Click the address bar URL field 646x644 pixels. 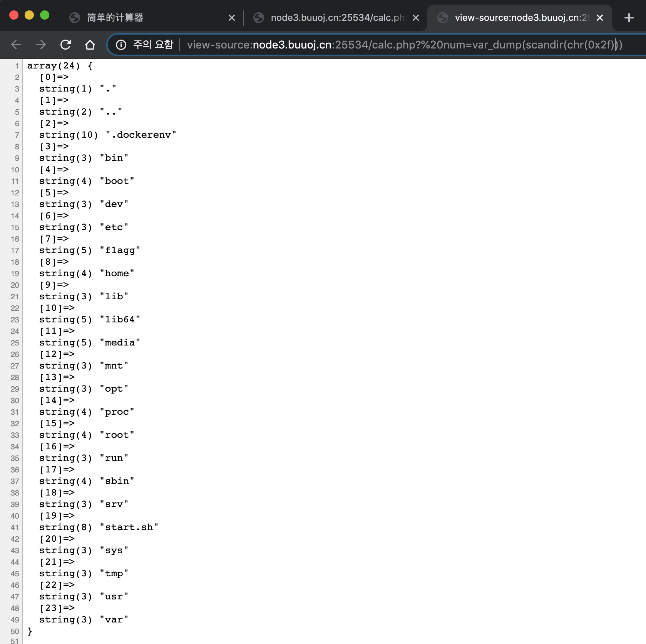click(405, 45)
